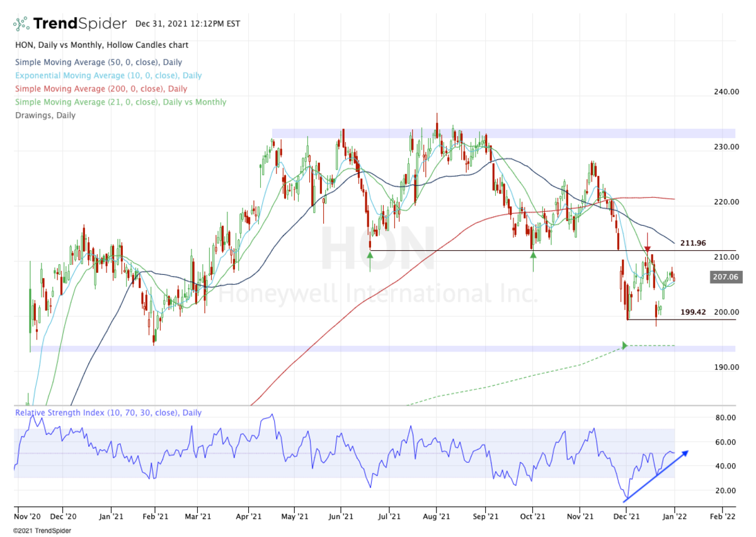Click the green up arrow at October 2021 low

[x=533, y=255]
